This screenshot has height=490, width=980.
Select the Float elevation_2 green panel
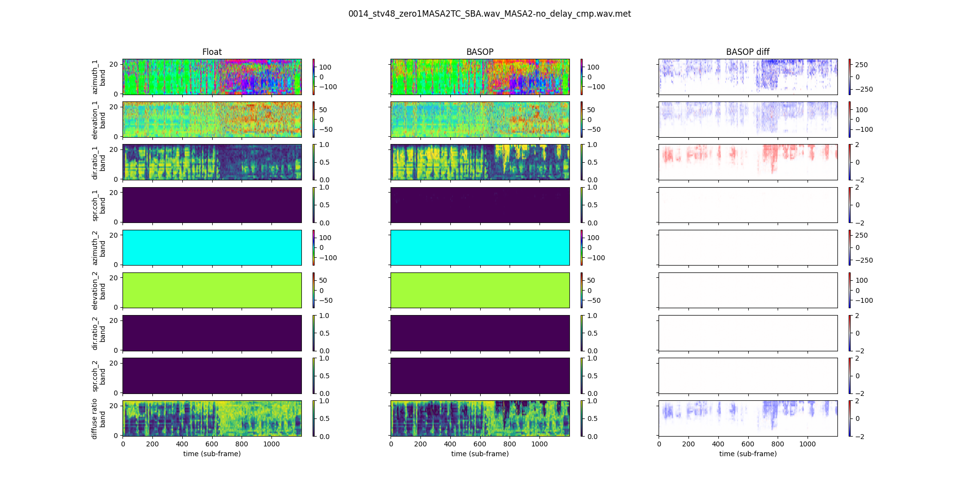[212, 290]
